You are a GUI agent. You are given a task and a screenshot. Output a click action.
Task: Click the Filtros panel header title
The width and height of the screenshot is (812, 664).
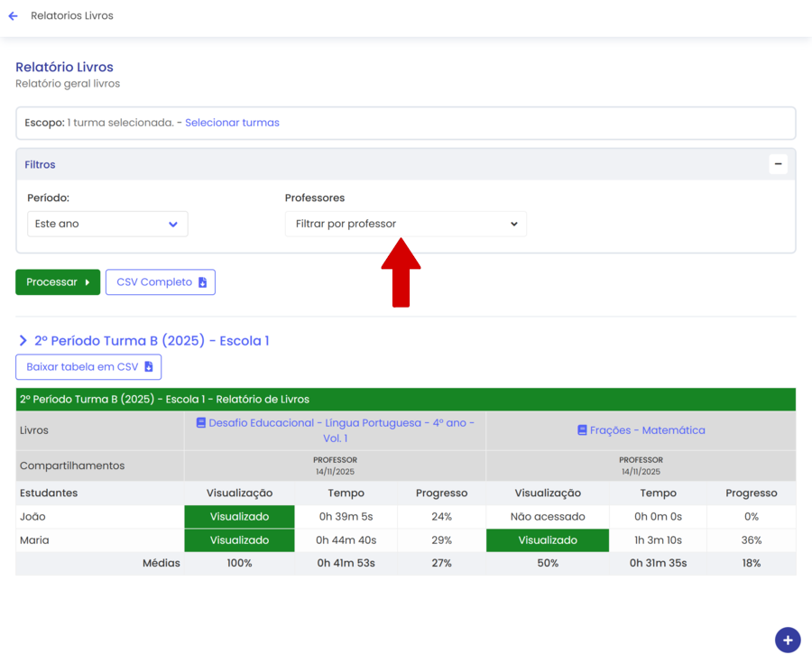[x=40, y=165]
